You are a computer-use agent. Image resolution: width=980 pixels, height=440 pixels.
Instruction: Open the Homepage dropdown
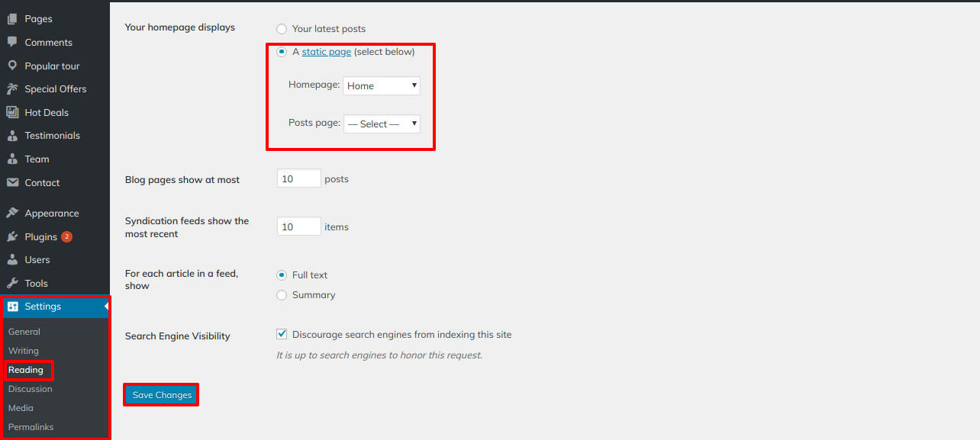(x=381, y=85)
